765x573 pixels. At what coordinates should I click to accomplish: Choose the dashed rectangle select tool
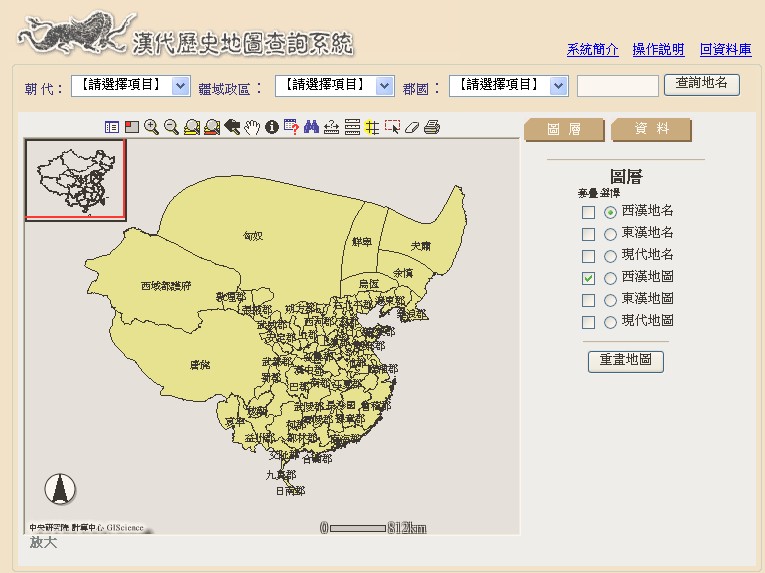pyautogui.click(x=392, y=127)
